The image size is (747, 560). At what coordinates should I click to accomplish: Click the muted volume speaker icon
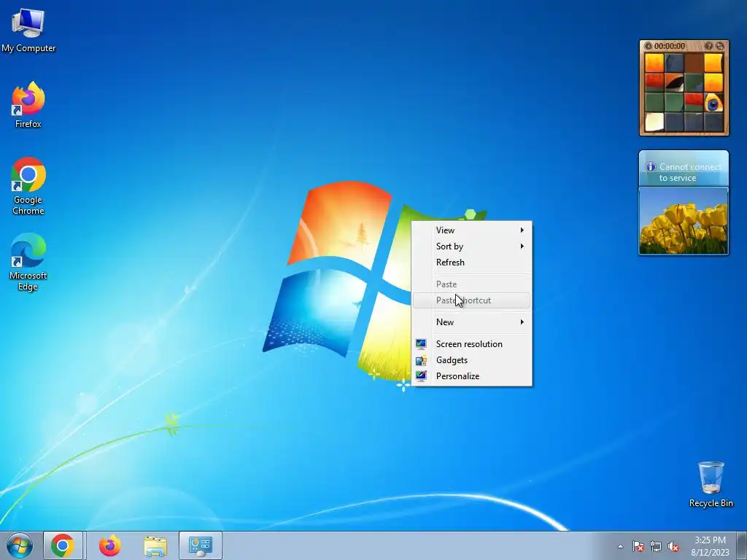click(673, 547)
